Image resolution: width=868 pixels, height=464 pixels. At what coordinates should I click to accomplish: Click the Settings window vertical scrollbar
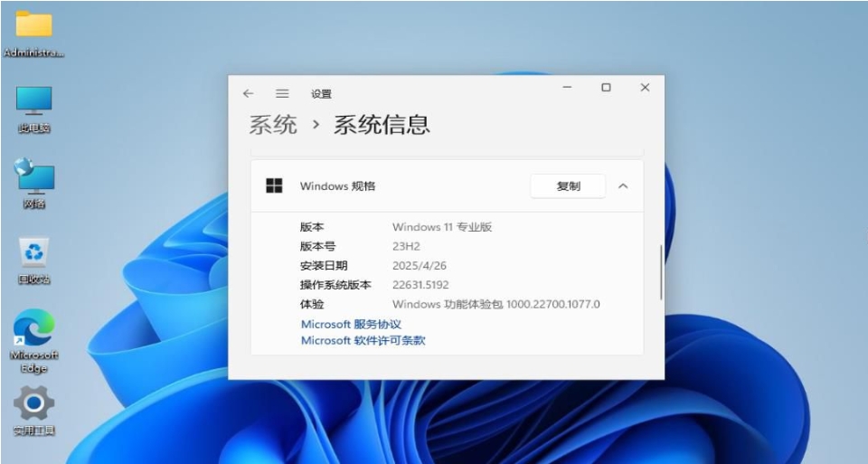(661, 271)
